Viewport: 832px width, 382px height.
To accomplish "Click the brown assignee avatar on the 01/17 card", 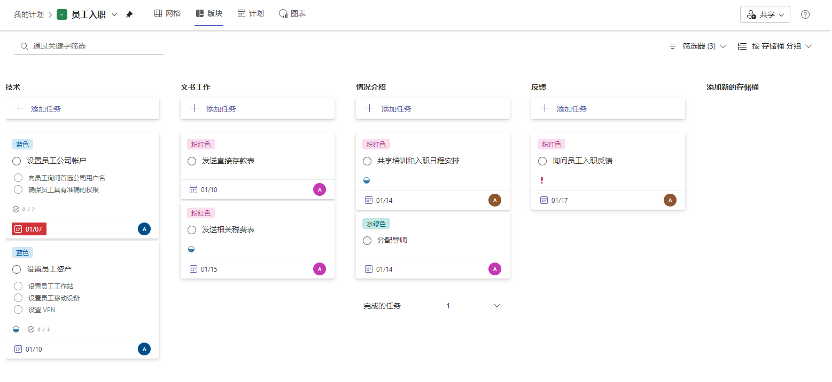I will click(670, 200).
